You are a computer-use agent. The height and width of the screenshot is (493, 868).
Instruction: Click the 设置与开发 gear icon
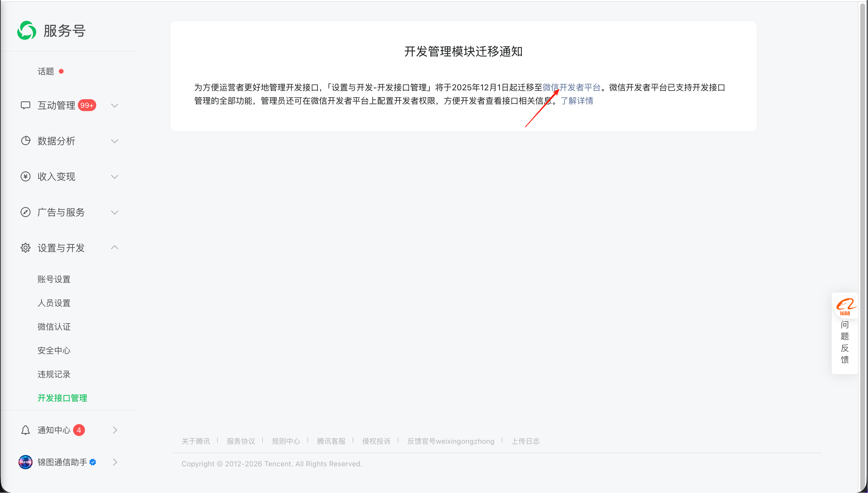point(26,248)
